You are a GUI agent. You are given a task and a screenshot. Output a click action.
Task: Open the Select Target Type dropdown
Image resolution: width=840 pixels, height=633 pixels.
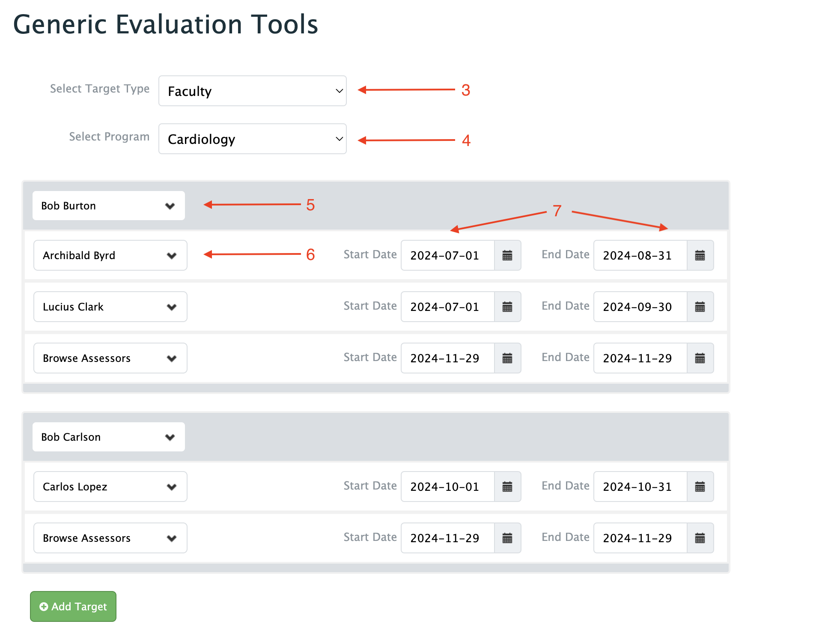252,91
